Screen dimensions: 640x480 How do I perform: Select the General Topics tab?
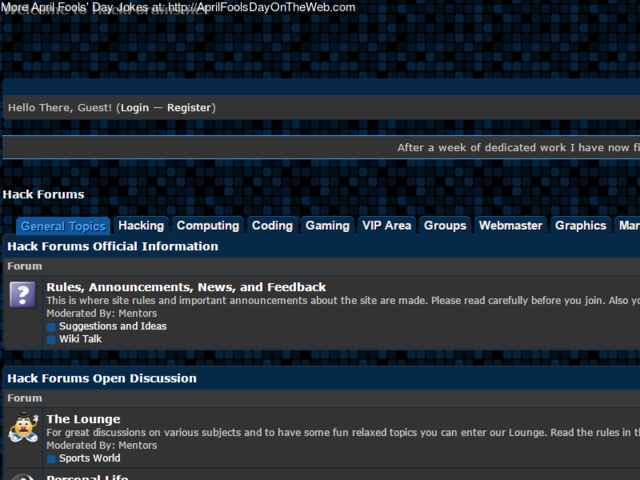point(63,226)
